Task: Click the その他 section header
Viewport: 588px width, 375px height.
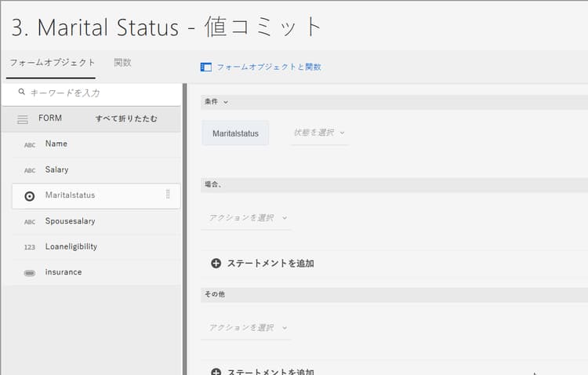Action: tap(394, 295)
